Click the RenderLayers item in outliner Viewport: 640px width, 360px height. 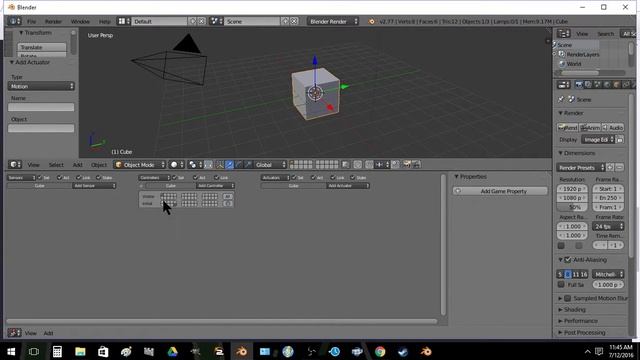pos(582,54)
